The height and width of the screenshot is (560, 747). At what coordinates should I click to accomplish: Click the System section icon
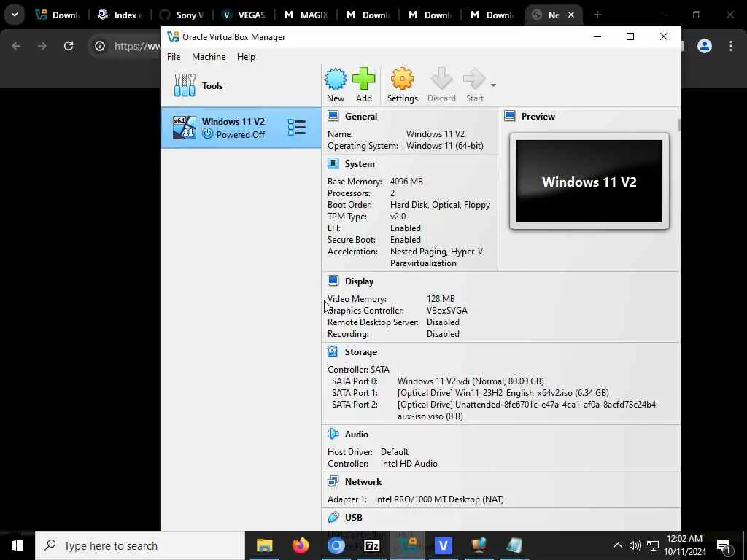click(x=333, y=164)
